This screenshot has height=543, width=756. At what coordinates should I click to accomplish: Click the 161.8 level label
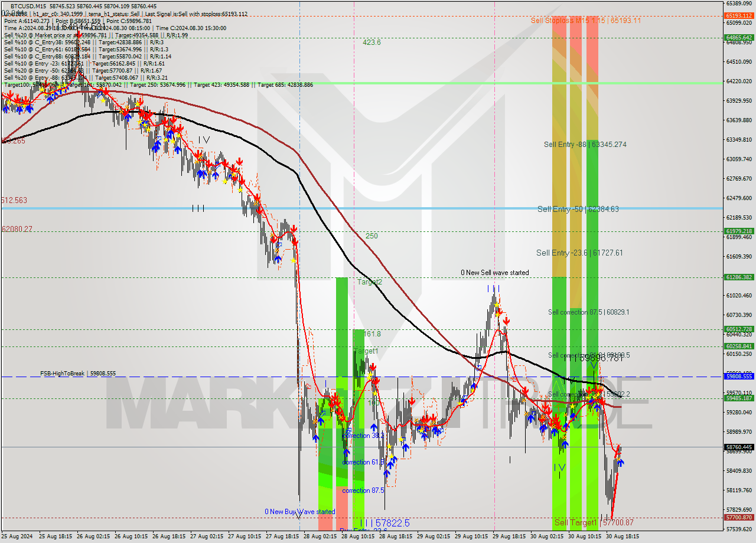372,334
